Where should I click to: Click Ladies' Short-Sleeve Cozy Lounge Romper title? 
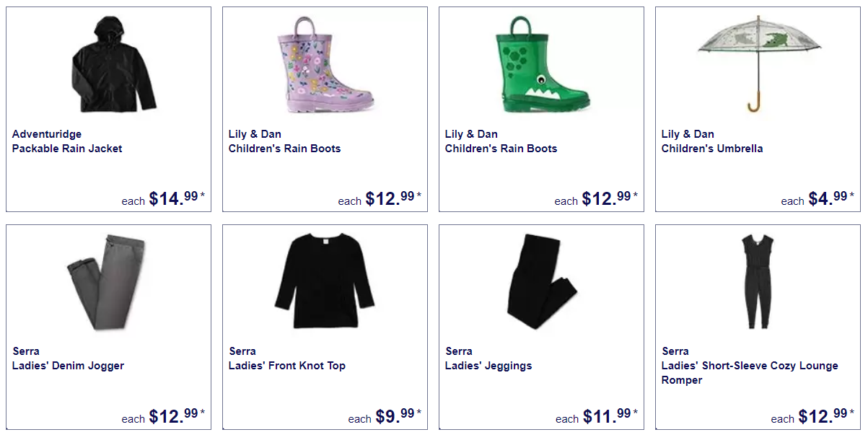(750, 373)
